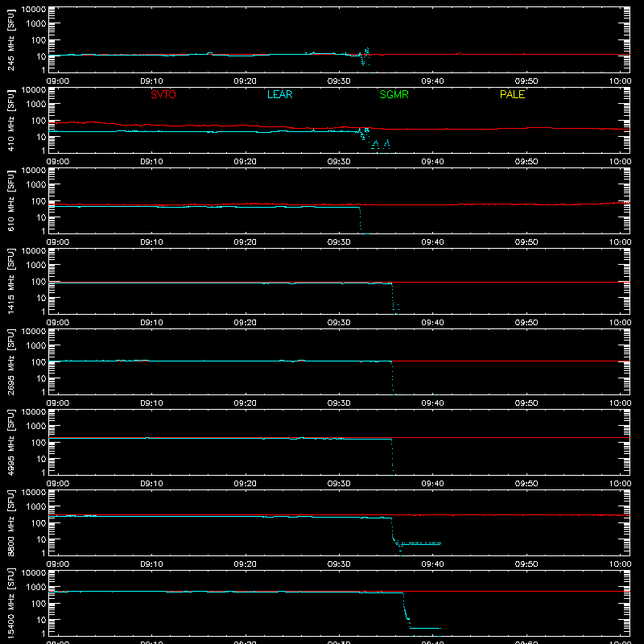This screenshot has width=644, height=644.
Task: Click the yellow PALE legend label
Action: (512, 94)
